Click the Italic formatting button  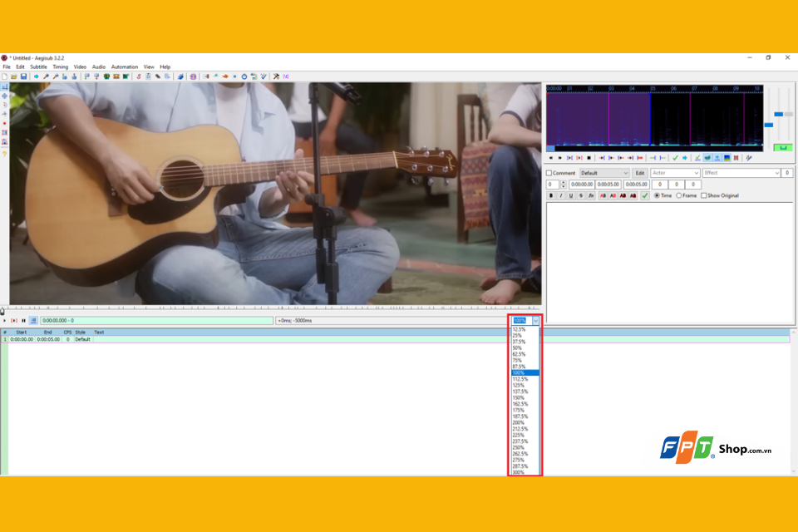click(x=561, y=195)
